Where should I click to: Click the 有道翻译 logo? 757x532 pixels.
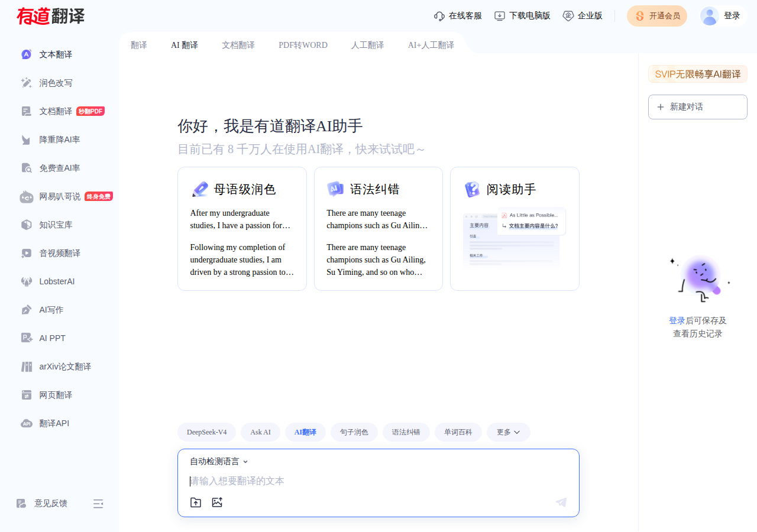point(50,16)
